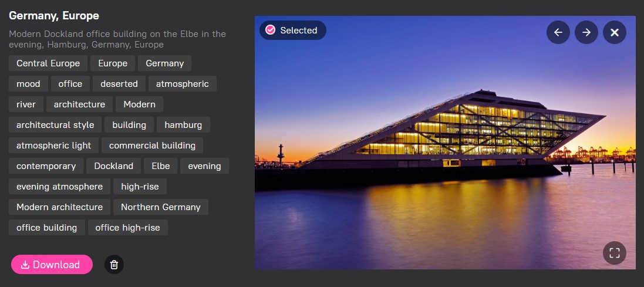The height and width of the screenshot is (287, 644).
Task: Close the image preview with X
Action: click(x=615, y=32)
